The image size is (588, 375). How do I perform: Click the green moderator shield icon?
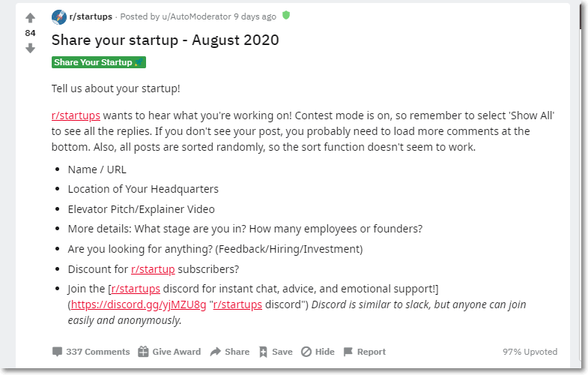point(286,16)
